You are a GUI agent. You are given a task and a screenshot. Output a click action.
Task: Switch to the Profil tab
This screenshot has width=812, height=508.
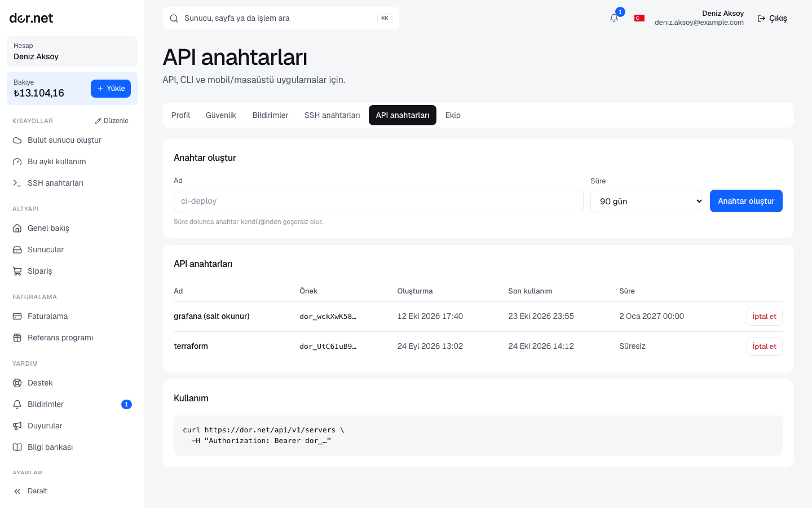click(x=180, y=115)
